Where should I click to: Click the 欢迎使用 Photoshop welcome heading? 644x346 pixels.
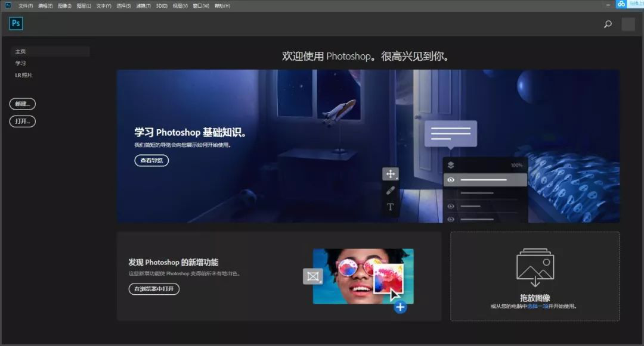pyautogui.click(x=365, y=56)
